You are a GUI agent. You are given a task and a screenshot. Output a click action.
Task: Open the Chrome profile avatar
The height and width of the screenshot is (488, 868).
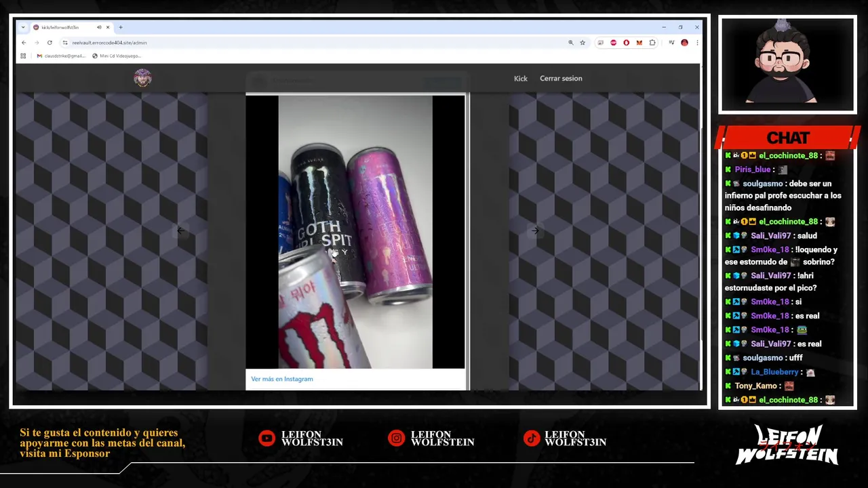684,43
